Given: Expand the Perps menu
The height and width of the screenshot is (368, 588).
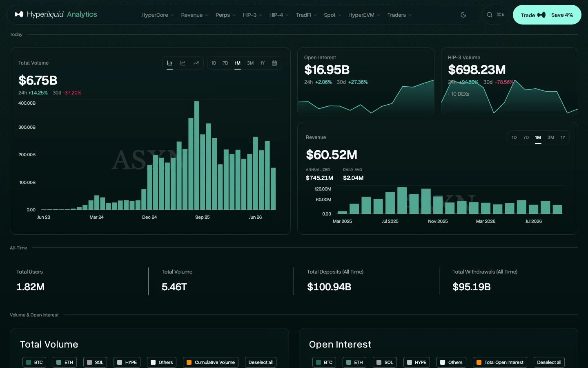Looking at the screenshot, I should pos(225,15).
